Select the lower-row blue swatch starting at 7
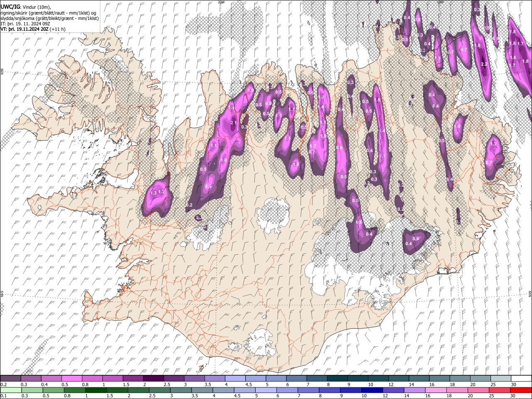 click(x=308, y=390)
